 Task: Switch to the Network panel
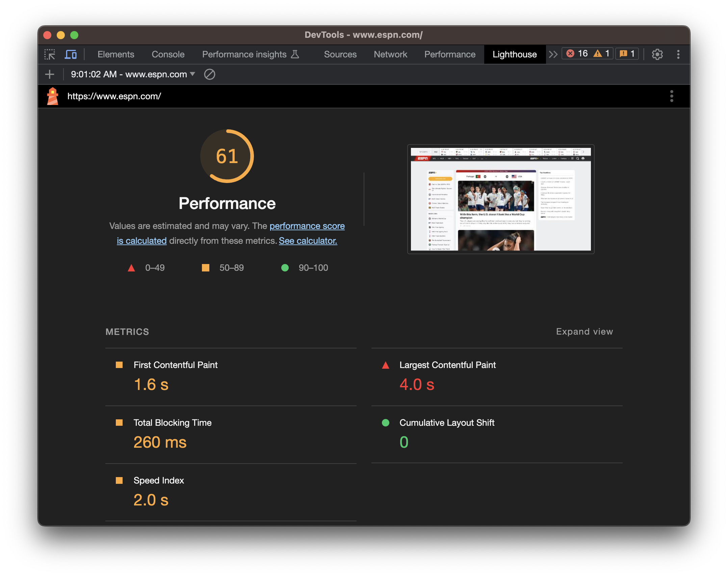pyautogui.click(x=390, y=54)
